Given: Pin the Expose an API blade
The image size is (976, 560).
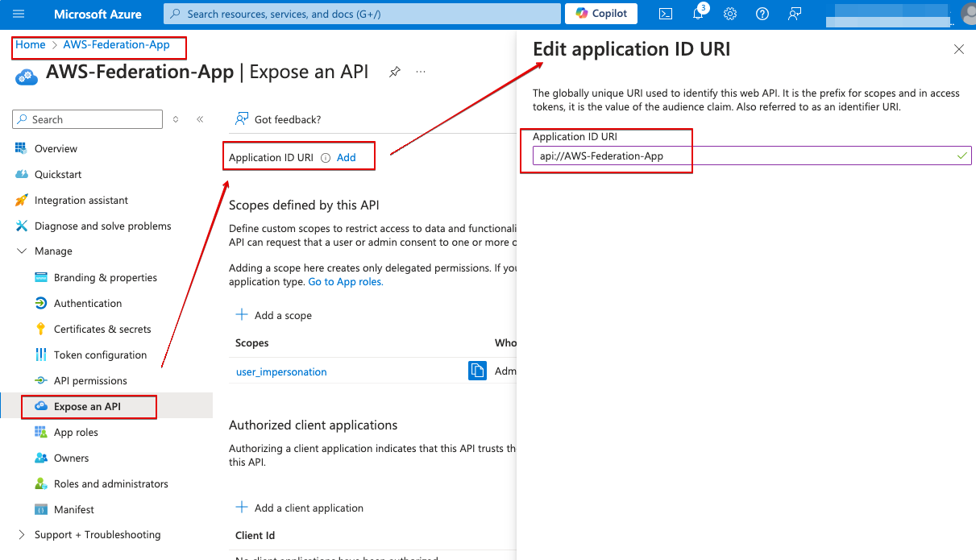Looking at the screenshot, I should click(395, 72).
